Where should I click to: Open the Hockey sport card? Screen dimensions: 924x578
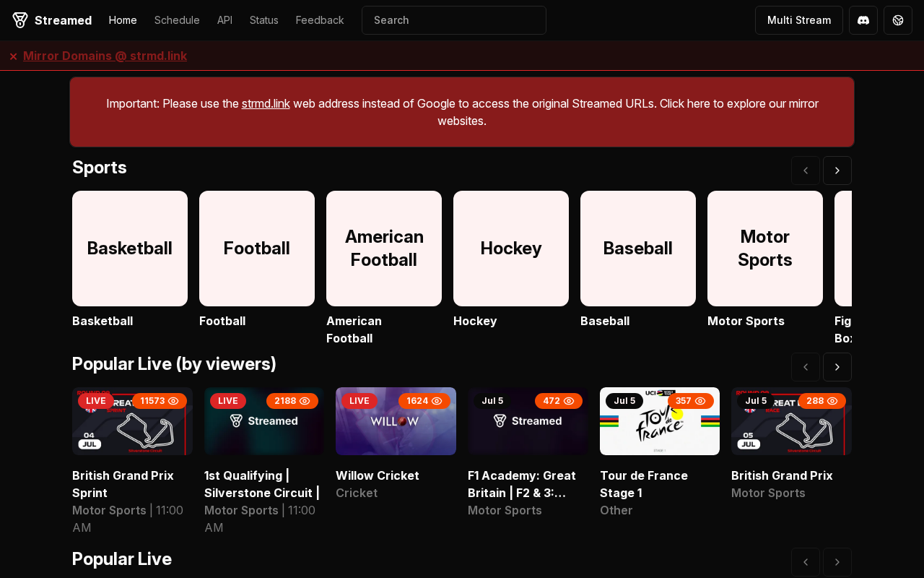click(511, 249)
